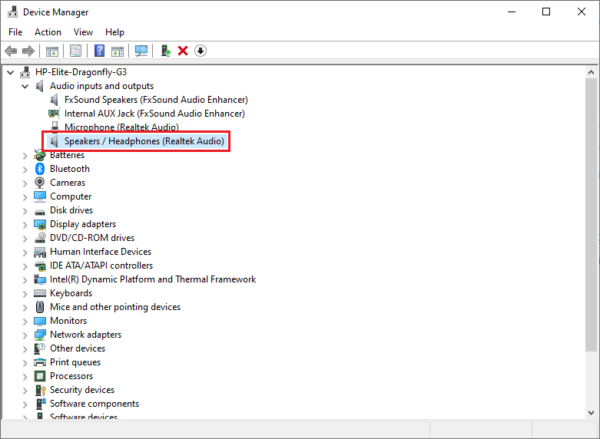Image resolution: width=600 pixels, height=439 pixels.
Task: Expand the Display adapters category
Action: tap(25, 224)
